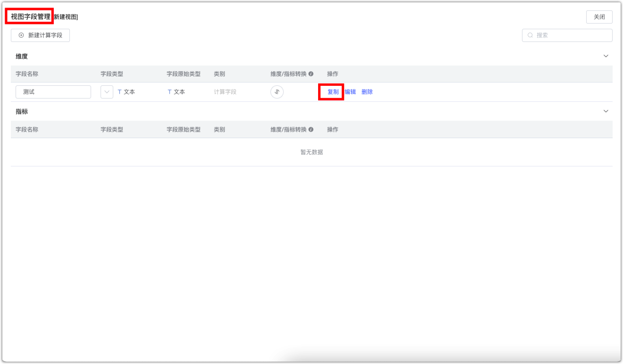Click dimension/metric convert icon for 测试
Screen dimensions: 623x364
[277, 92]
